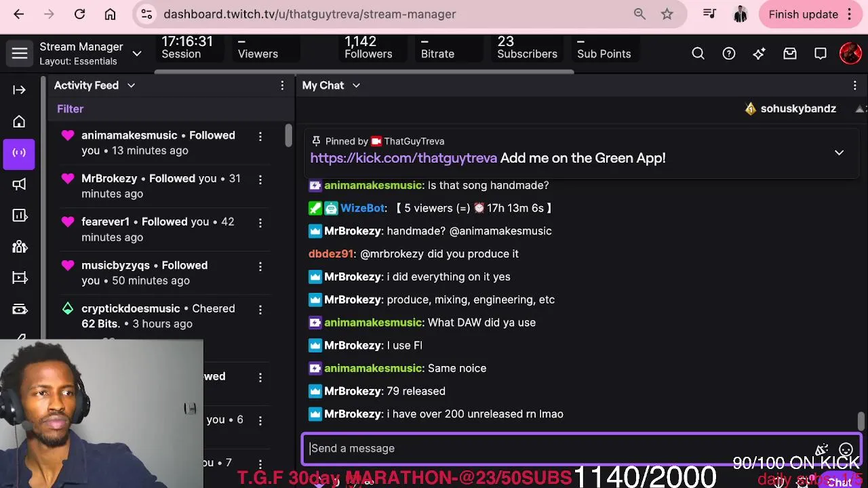Open the Content video sidebar icon
The height and width of the screenshot is (488, 868).
(19, 278)
